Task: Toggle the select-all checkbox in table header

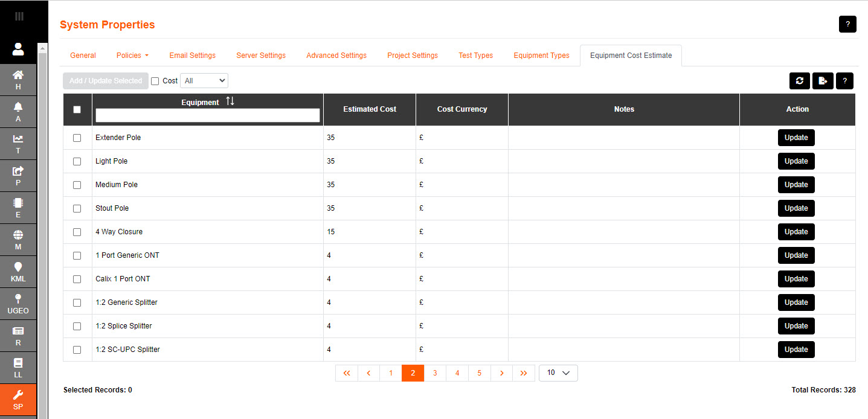Action: tap(77, 110)
